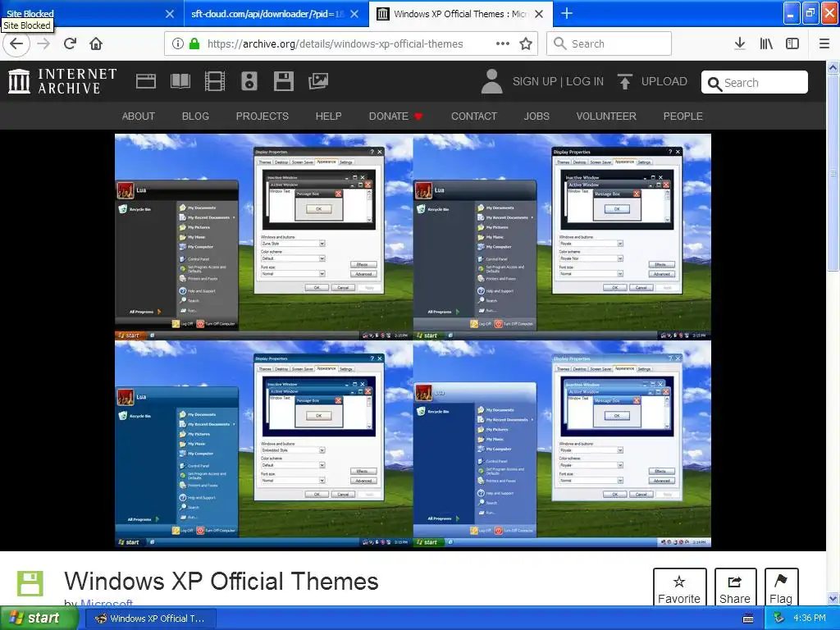Screen dimensions: 840x630
Task: Open the Windows Start button
Action: pyautogui.click(x=39, y=619)
